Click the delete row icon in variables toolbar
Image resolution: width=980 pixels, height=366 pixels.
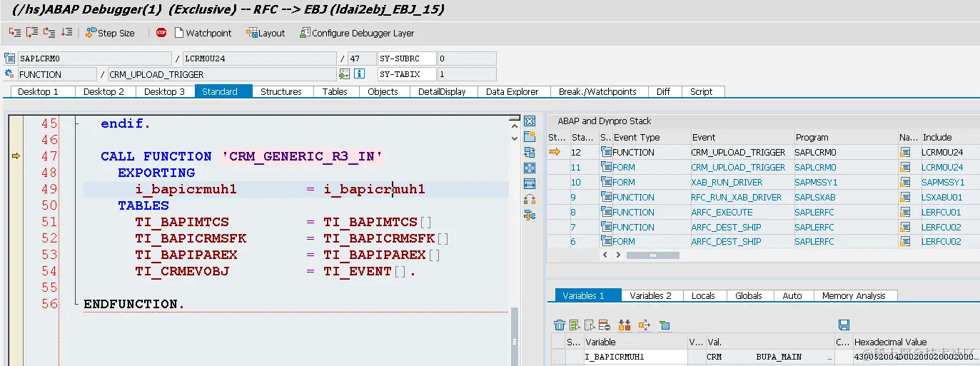604,325
